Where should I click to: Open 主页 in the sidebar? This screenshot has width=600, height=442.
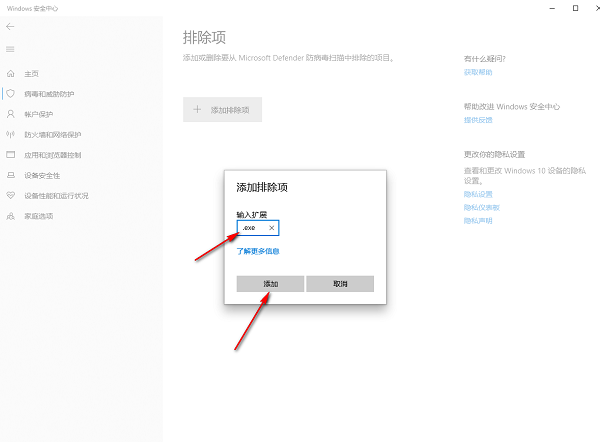(x=31, y=74)
